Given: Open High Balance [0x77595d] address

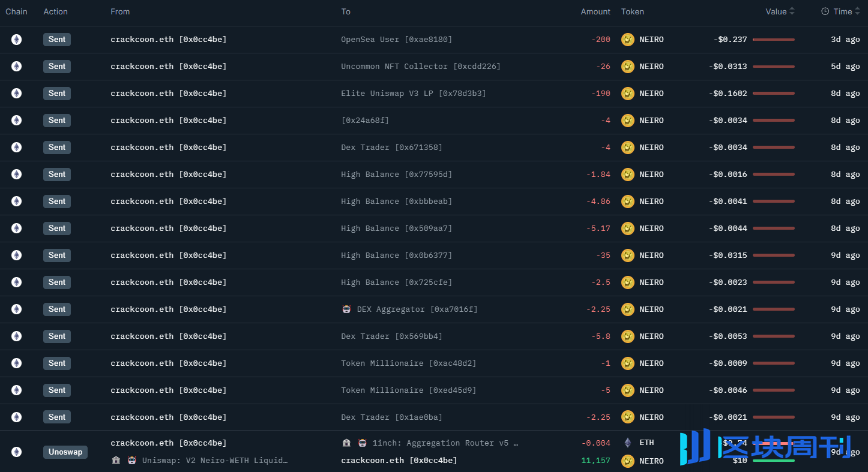Looking at the screenshot, I should [x=397, y=175].
